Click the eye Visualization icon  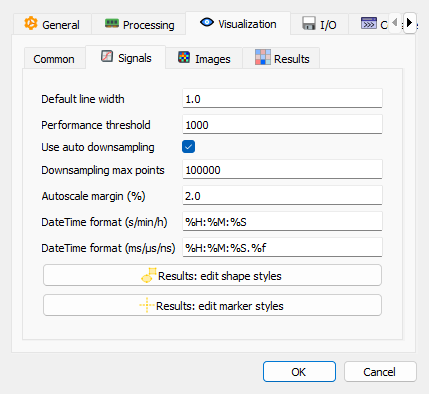(x=207, y=22)
